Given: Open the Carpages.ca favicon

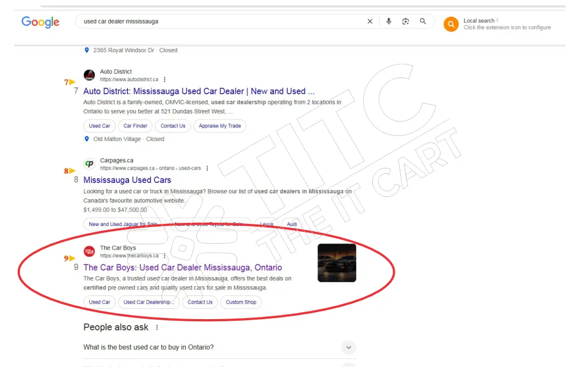Looking at the screenshot, I should coord(89,164).
